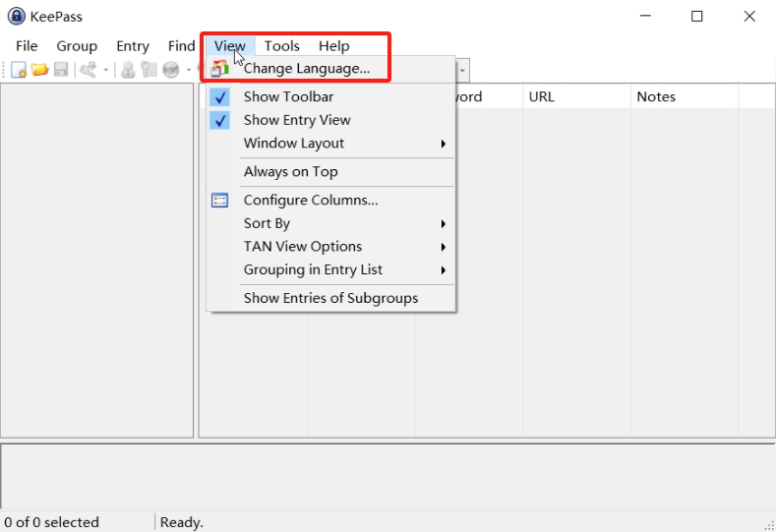Click the Change Language flags icon
The image size is (776, 532).
click(x=219, y=69)
